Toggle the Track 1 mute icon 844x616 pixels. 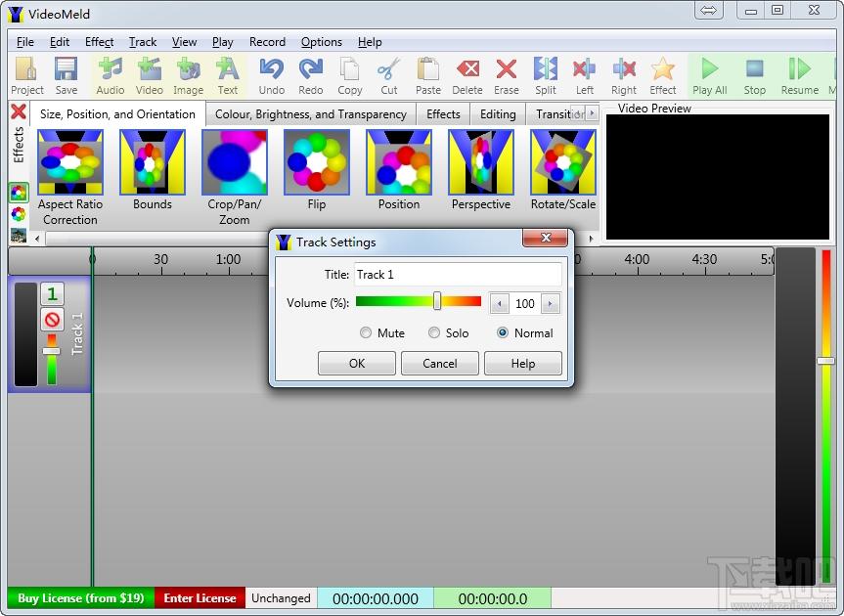52,320
